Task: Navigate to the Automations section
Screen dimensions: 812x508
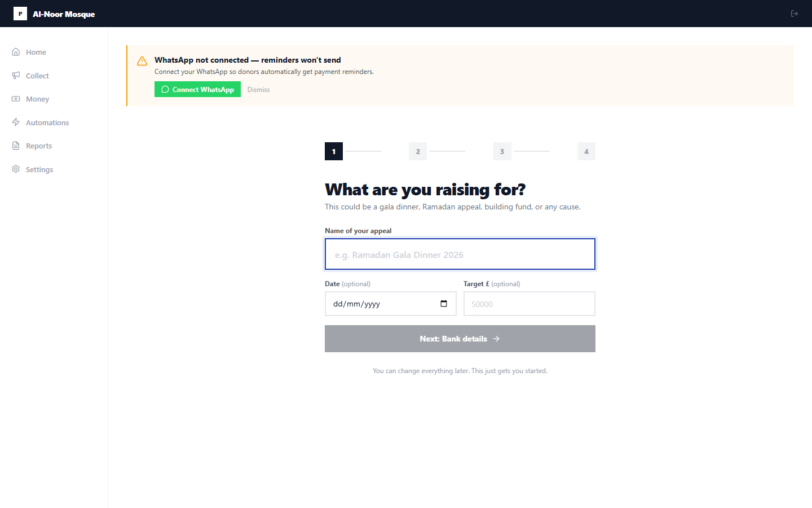Action: 47,122
